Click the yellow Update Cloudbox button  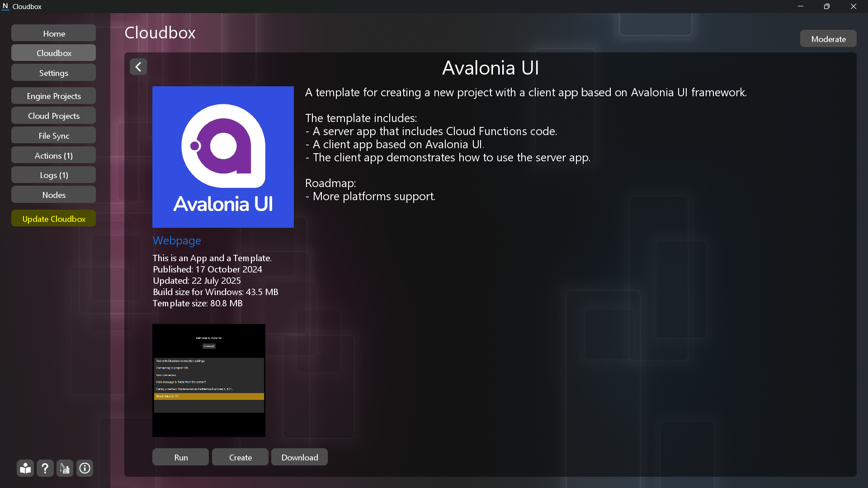pyautogui.click(x=54, y=219)
